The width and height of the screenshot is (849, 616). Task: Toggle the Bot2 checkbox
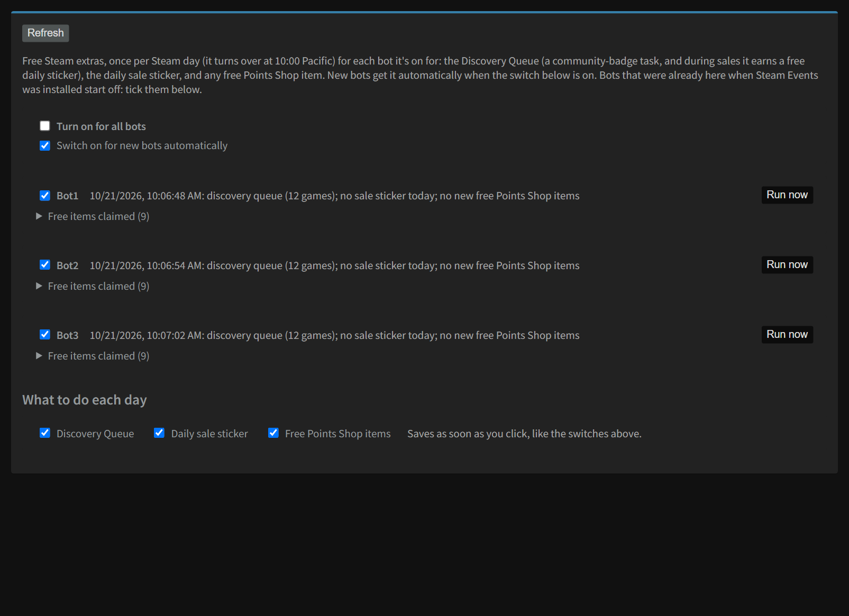click(x=45, y=265)
